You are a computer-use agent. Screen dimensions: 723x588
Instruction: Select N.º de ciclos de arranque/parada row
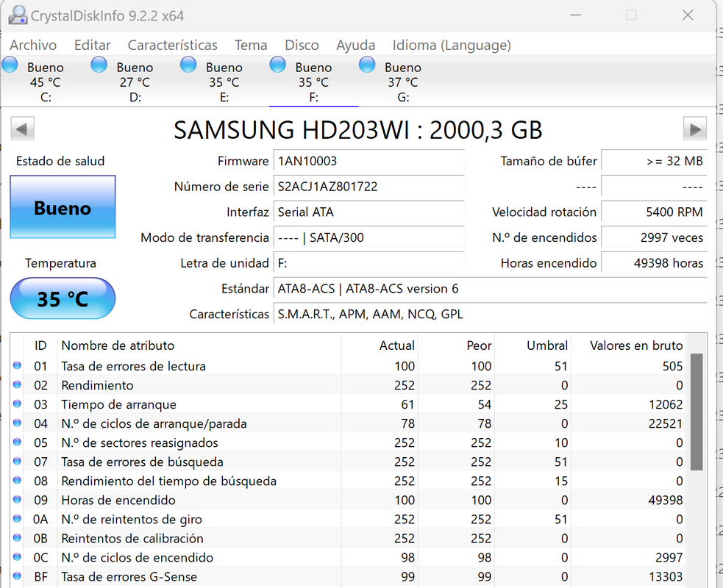click(348, 423)
